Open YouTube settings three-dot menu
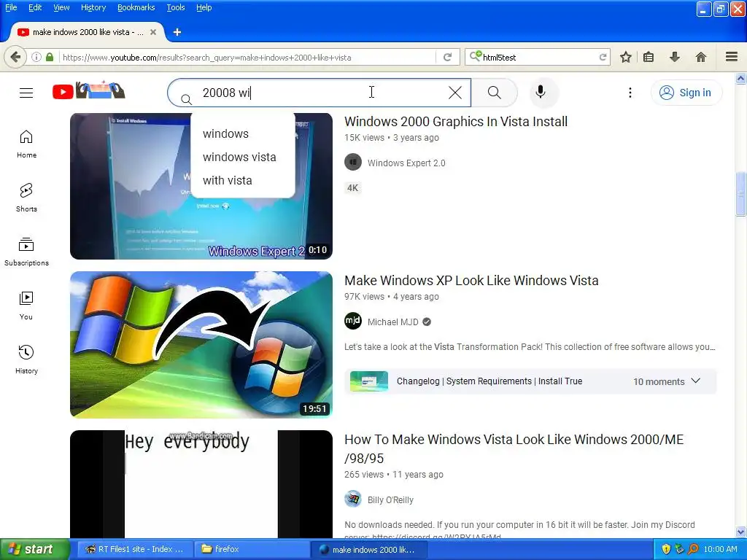747x560 pixels. [630, 93]
